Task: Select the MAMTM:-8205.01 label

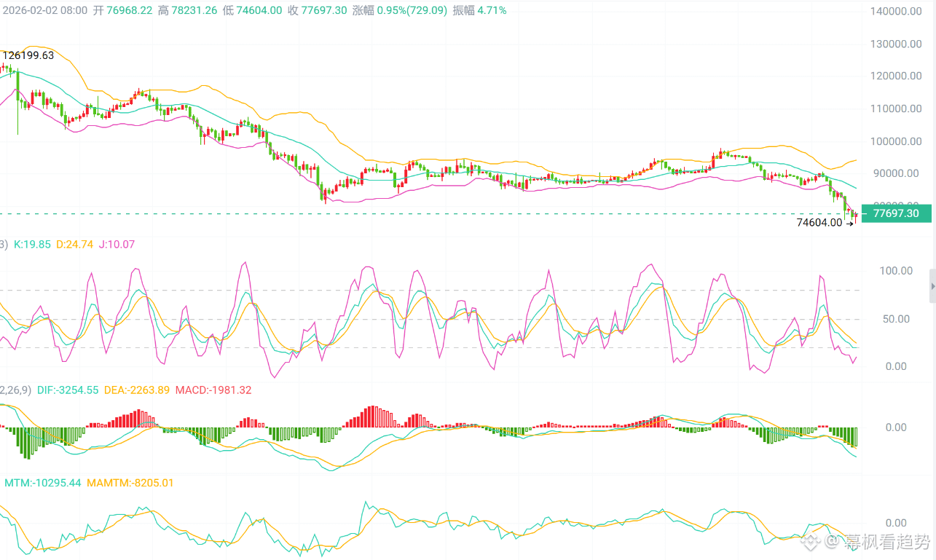Action: pyautogui.click(x=130, y=483)
